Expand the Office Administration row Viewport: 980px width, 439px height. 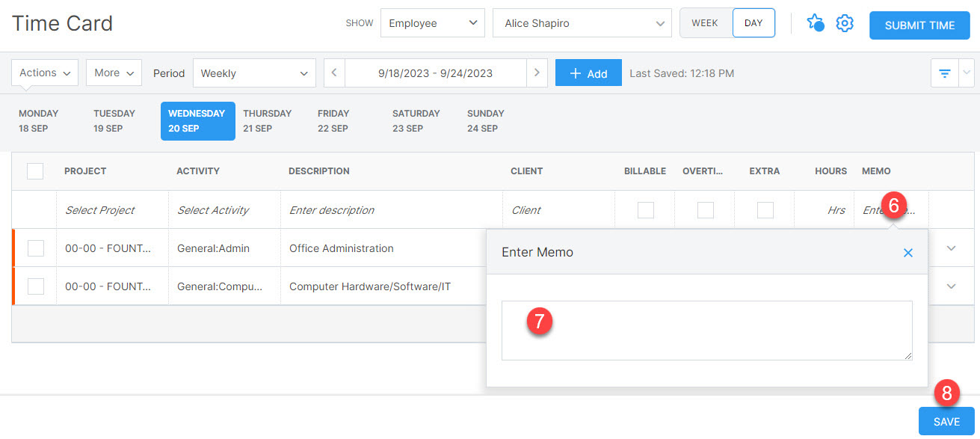(x=951, y=248)
